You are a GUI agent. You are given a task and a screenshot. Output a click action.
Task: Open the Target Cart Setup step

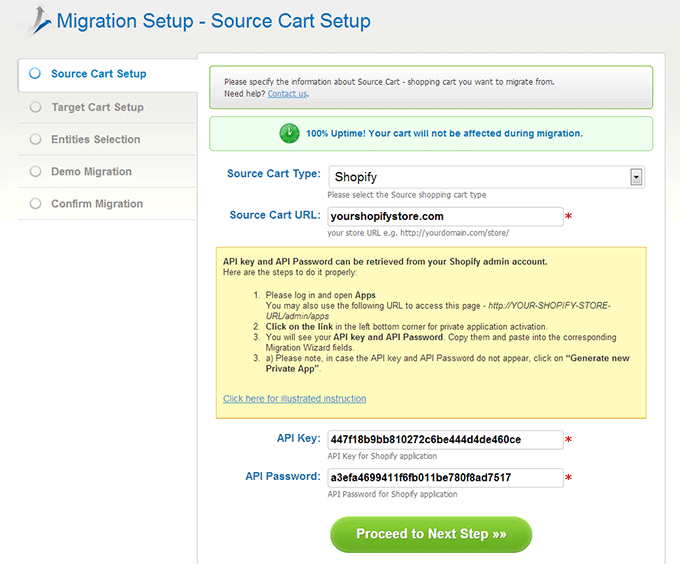click(98, 107)
